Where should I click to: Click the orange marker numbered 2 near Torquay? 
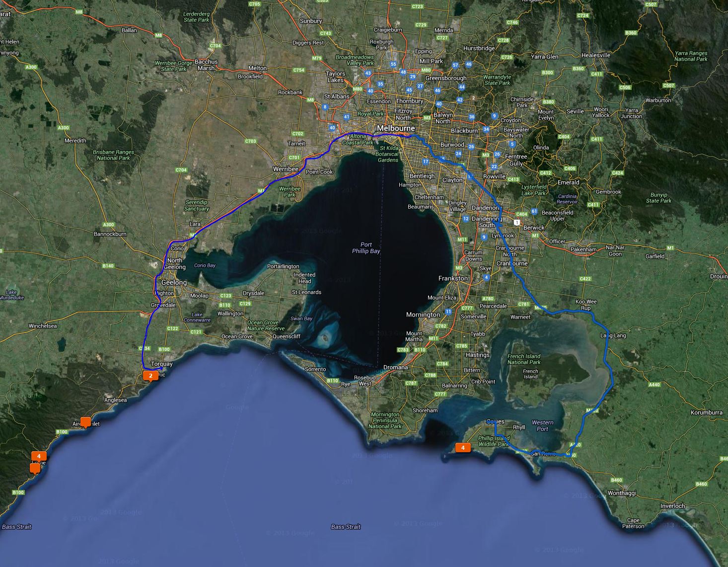click(150, 376)
